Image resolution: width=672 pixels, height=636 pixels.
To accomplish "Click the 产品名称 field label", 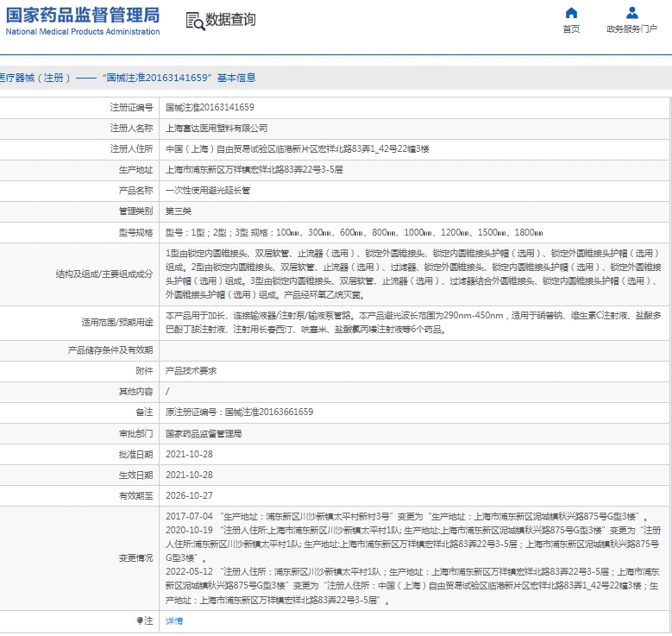I will click(135, 190).
